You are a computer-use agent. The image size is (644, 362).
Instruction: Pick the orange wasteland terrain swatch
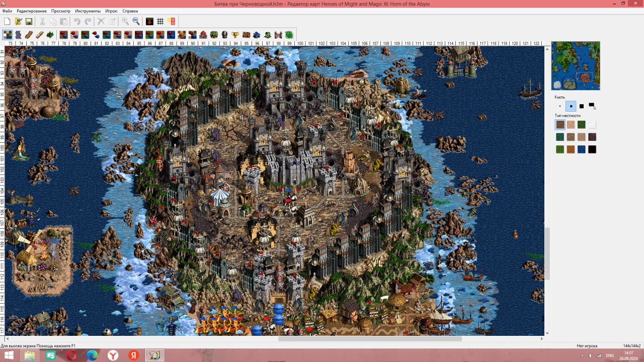(x=571, y=149)
